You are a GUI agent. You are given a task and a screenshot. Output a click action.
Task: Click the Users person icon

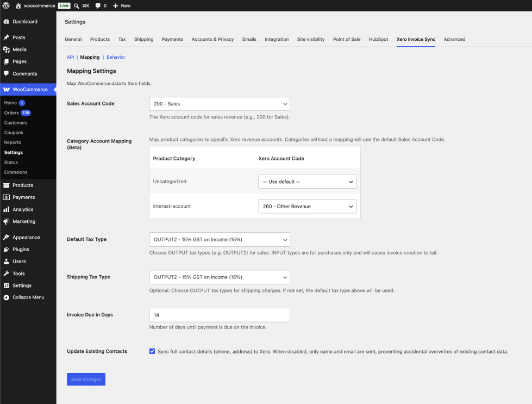coord(7,262)
